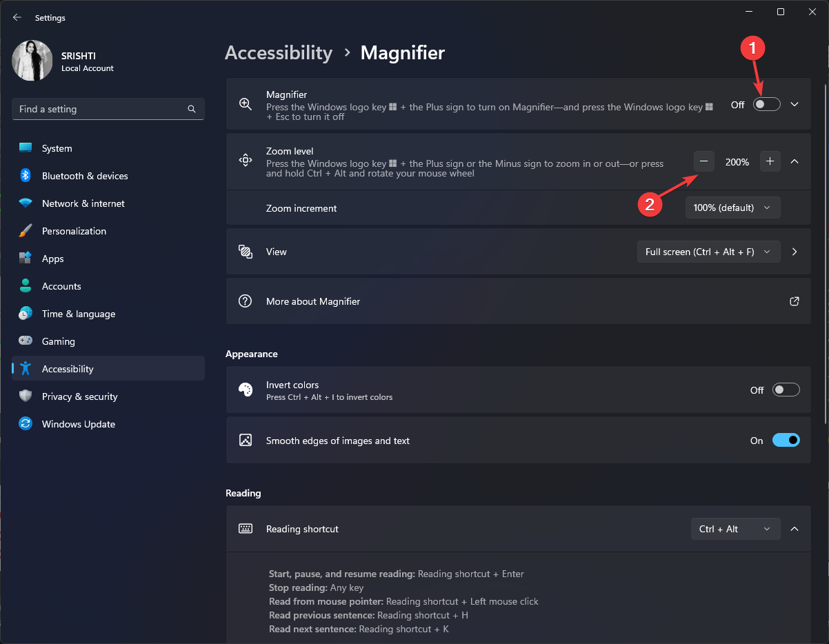Close the Settings window
Image resolution: width=829 pixels, height=644 pixels.
812,12
